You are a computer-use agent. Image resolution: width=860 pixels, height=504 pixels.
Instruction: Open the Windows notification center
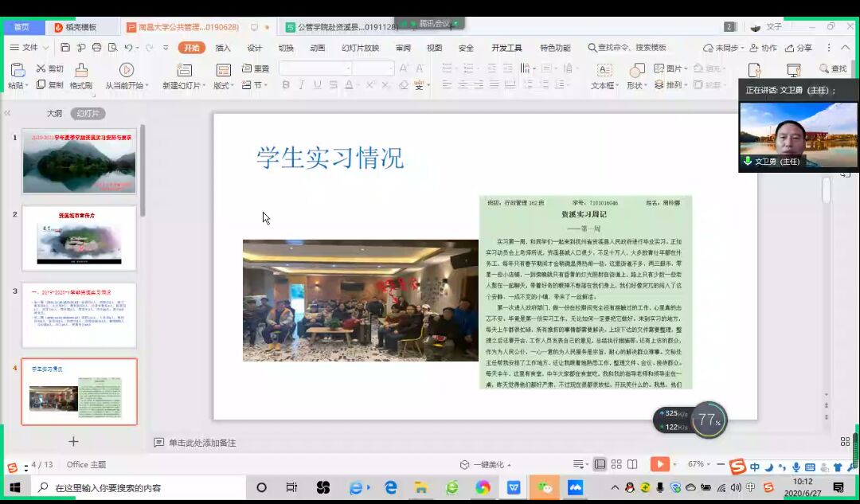coord(838,487)
